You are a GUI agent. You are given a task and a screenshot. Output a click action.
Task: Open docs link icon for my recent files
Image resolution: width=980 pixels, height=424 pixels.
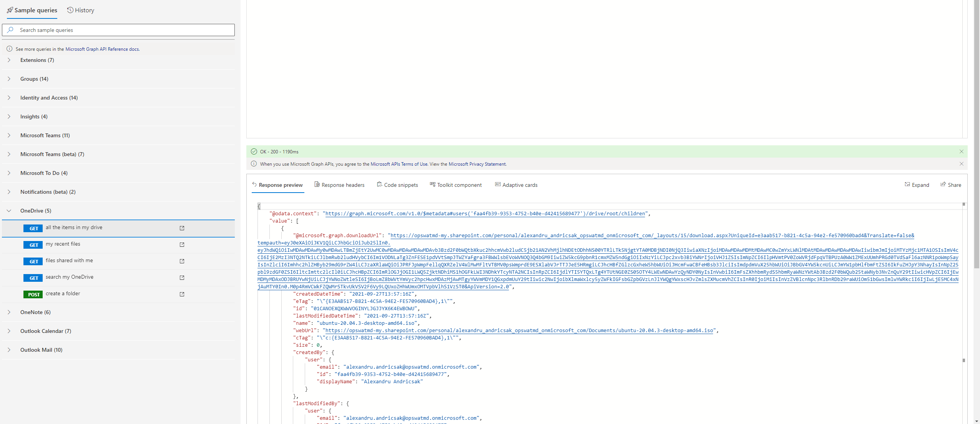182,244
